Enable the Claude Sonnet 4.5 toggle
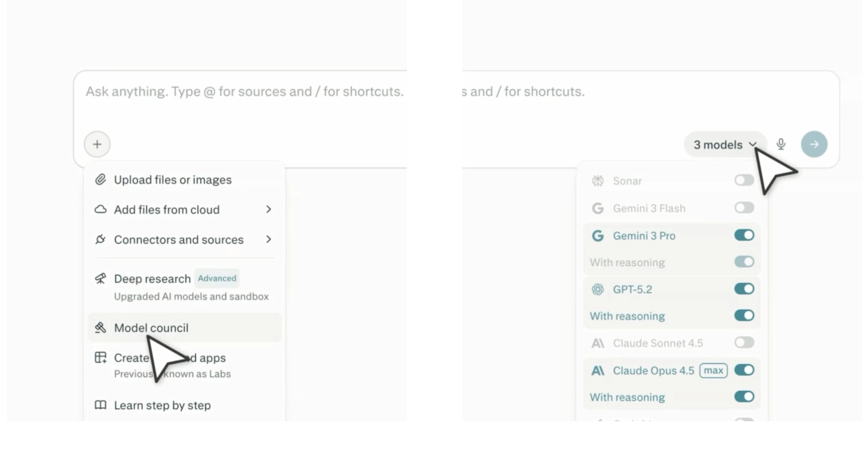The width and height of the screenshot is (868, 458). pyautogui.click(x=744, y=343)
